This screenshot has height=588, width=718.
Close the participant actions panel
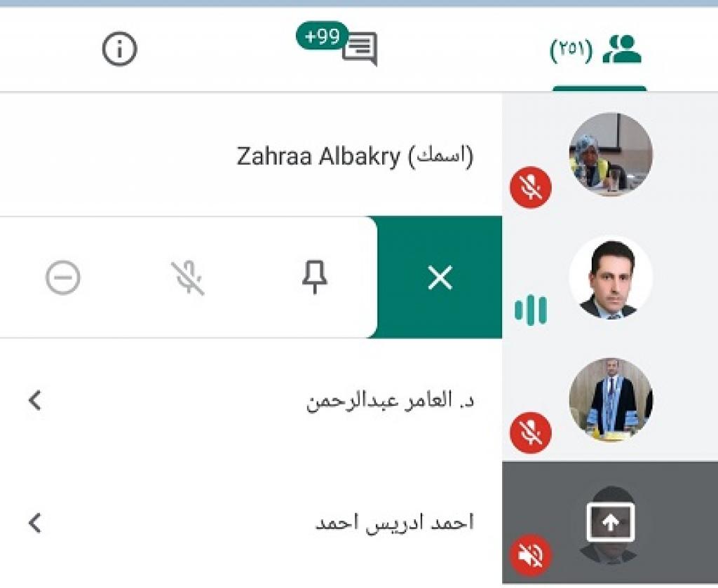440,278
